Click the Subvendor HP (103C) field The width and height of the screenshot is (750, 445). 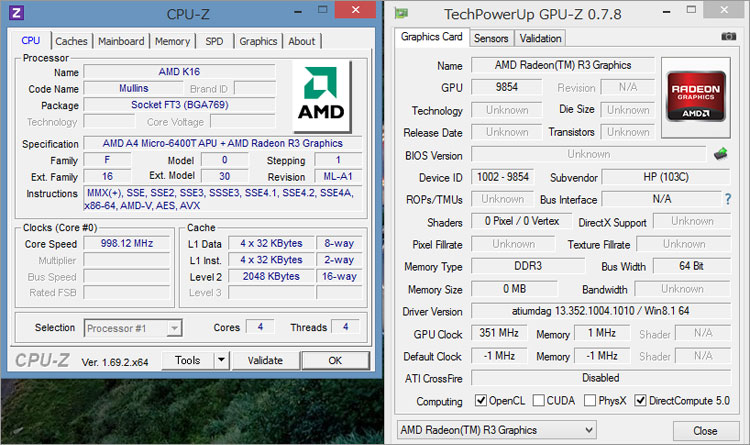[x=666, y=177]
